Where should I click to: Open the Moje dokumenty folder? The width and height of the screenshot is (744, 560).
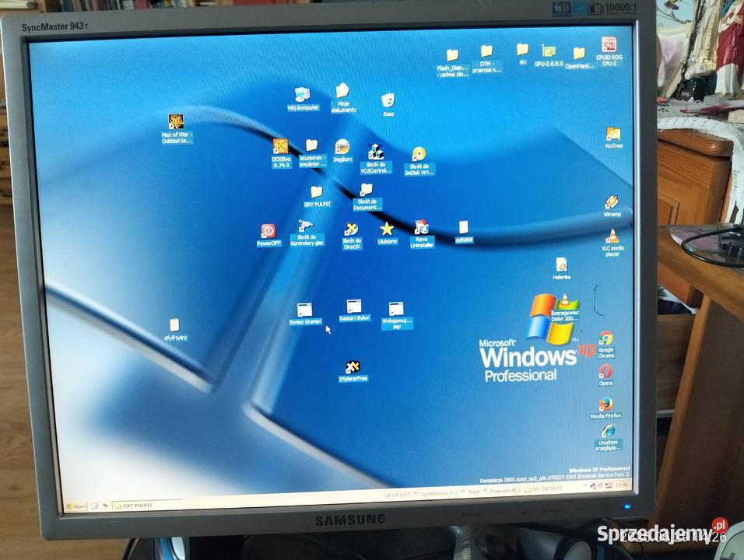(x=343, y=98)
